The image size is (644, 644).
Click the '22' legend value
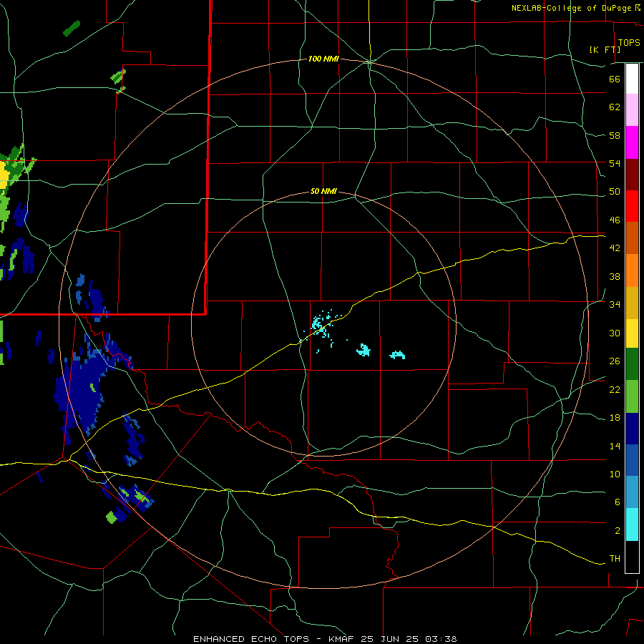point(615,389)
